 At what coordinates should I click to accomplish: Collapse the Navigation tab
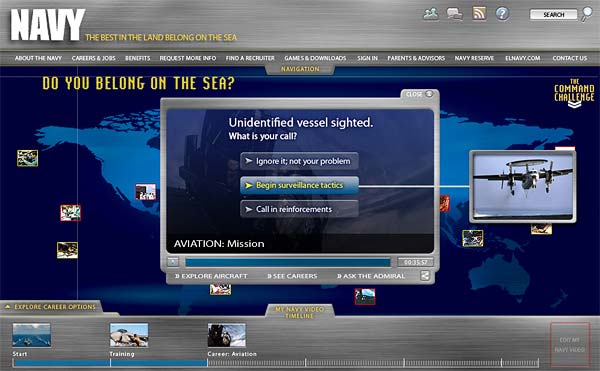pyautogui.click(x=300, y=69)
